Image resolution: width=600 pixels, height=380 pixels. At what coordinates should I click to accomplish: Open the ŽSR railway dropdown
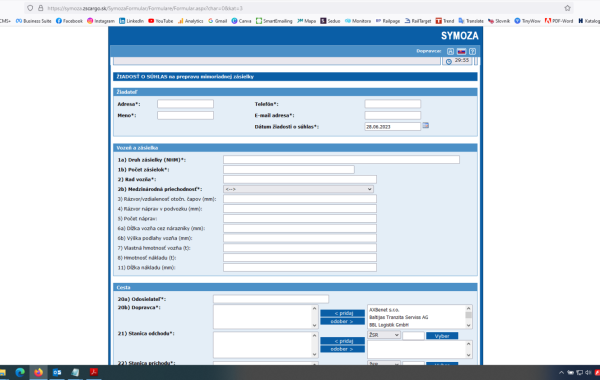click(x=384, y=335)
